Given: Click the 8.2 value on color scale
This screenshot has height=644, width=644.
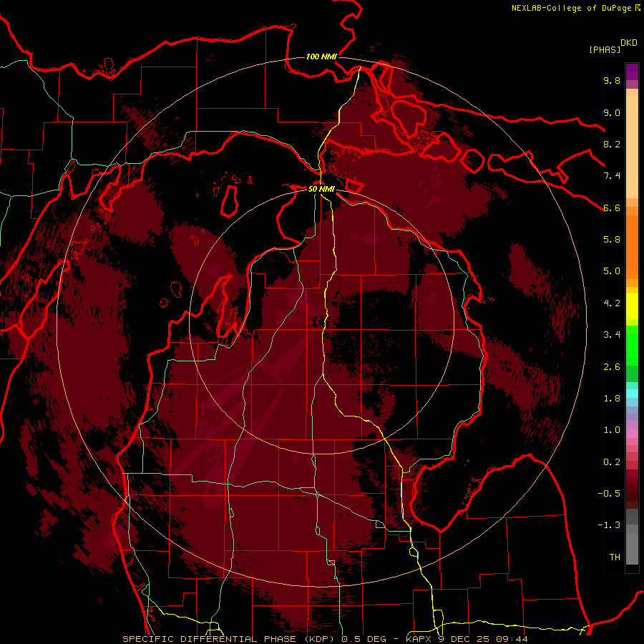Looking at the screenshot, I should (x=612, y=145).
